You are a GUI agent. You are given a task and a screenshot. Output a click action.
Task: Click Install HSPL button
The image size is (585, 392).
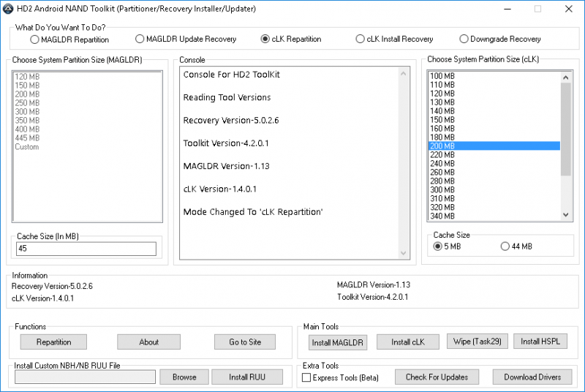pyautogui.click(x=540, y=342)
